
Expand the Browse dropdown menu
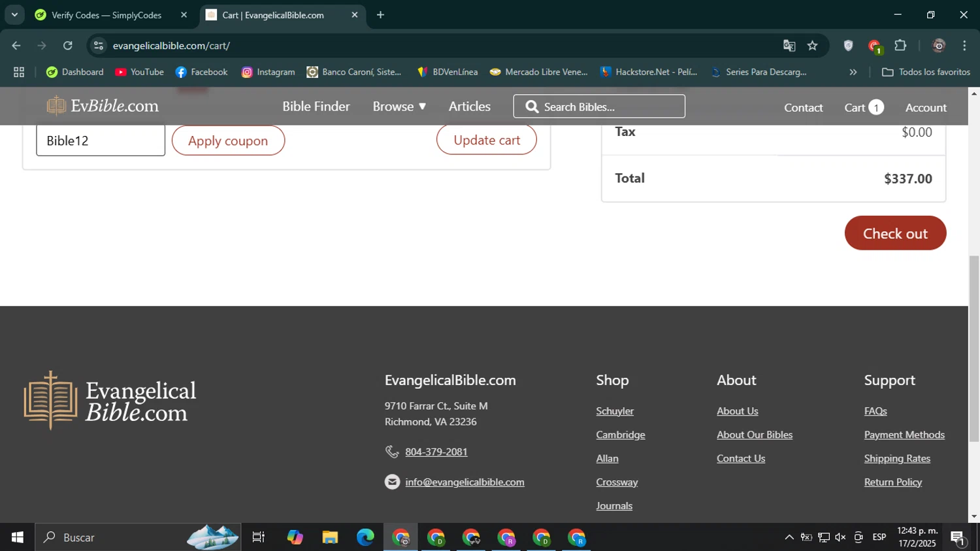399,107
